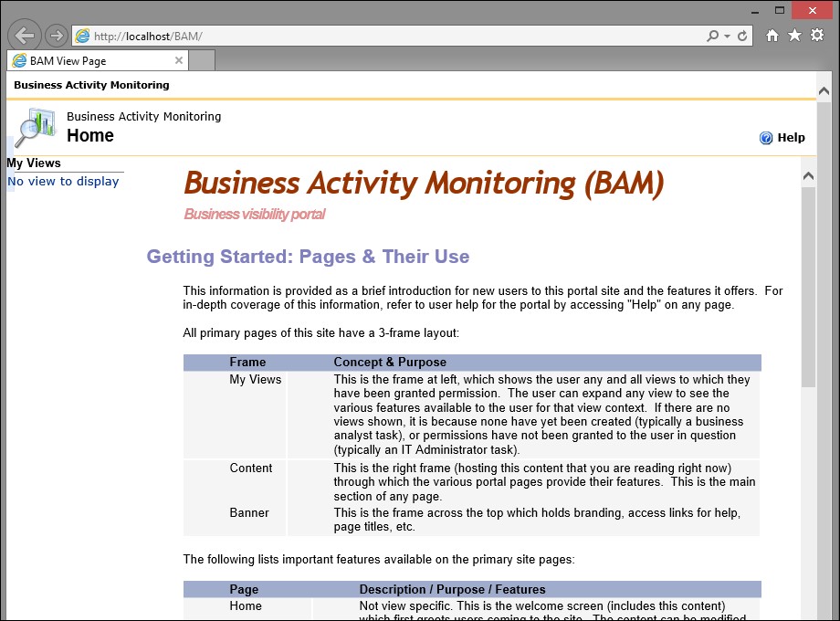
Task: Close the browser window
Action: 812,10
